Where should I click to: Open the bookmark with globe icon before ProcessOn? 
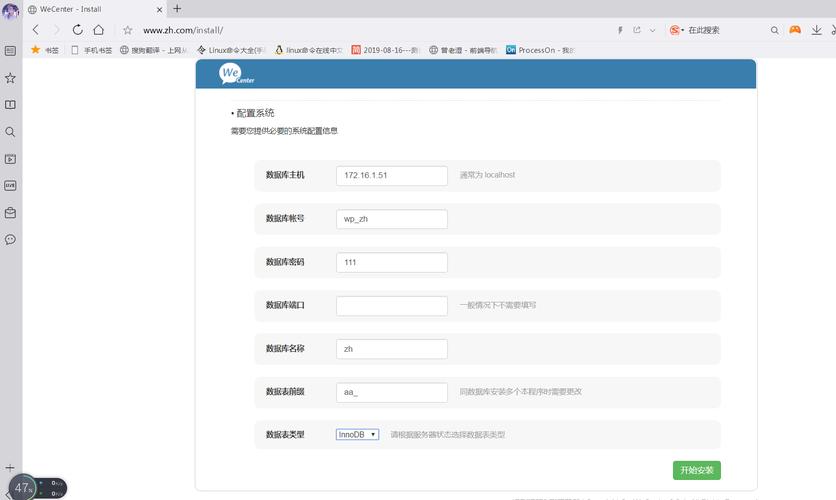click(x=463, y=50)
